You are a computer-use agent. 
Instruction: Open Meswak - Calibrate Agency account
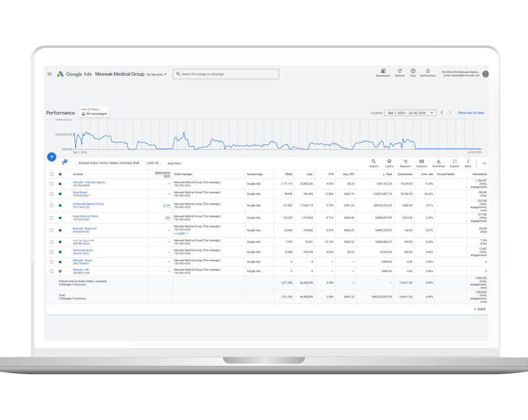(x=89, y=182)
